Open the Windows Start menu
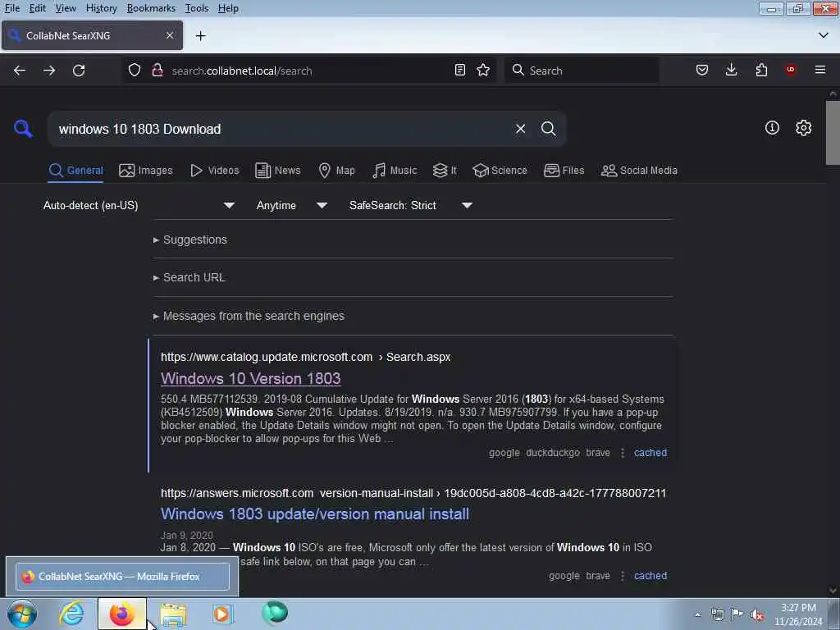The width and height of the screenshot is (840, 630). pyautogui.click(x=21, y=614)
